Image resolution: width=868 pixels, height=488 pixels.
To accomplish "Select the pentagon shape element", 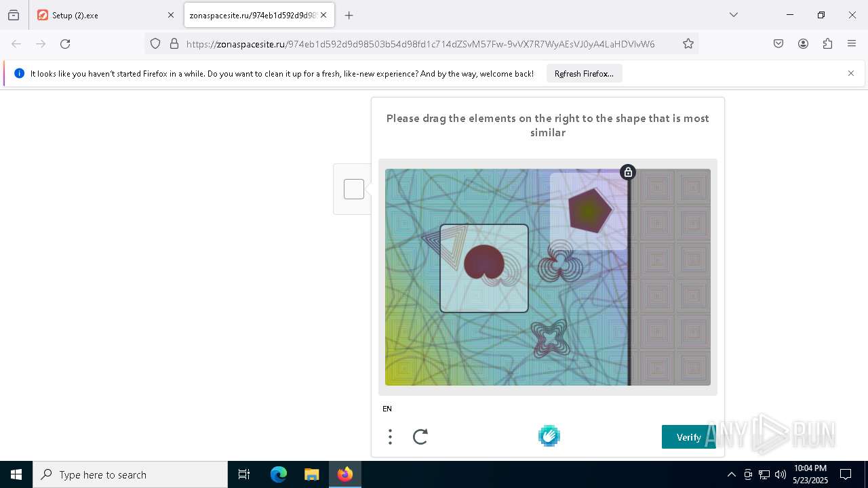I will pos(589,211).
